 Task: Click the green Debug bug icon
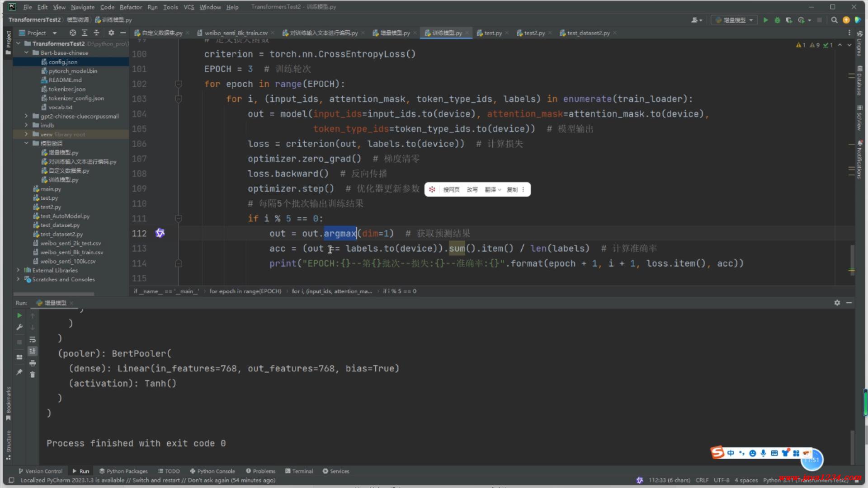(777, 20)
